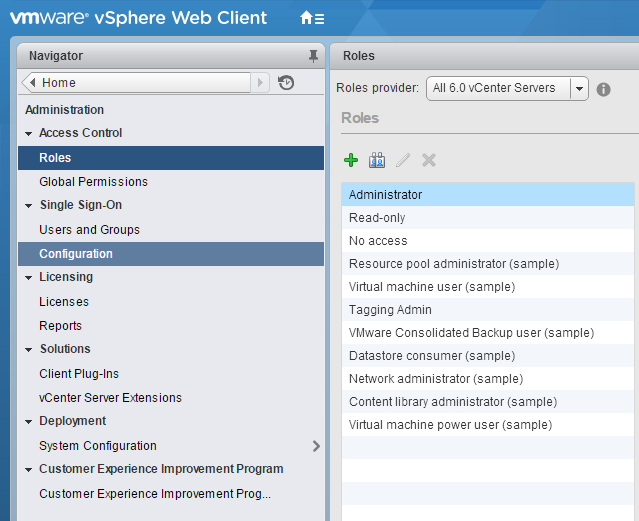
Task: Open System Configuration under Deployment
Action: [x=98, y=446]
